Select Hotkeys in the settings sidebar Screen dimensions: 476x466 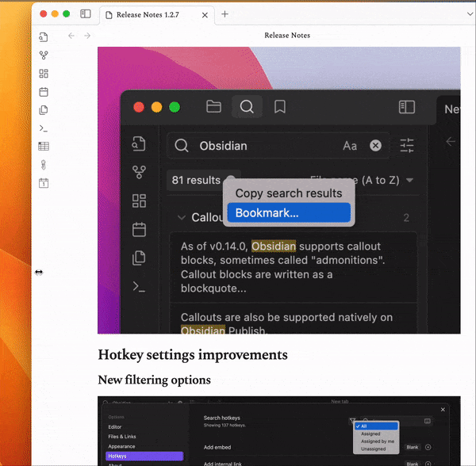click(x=144, y=456)
